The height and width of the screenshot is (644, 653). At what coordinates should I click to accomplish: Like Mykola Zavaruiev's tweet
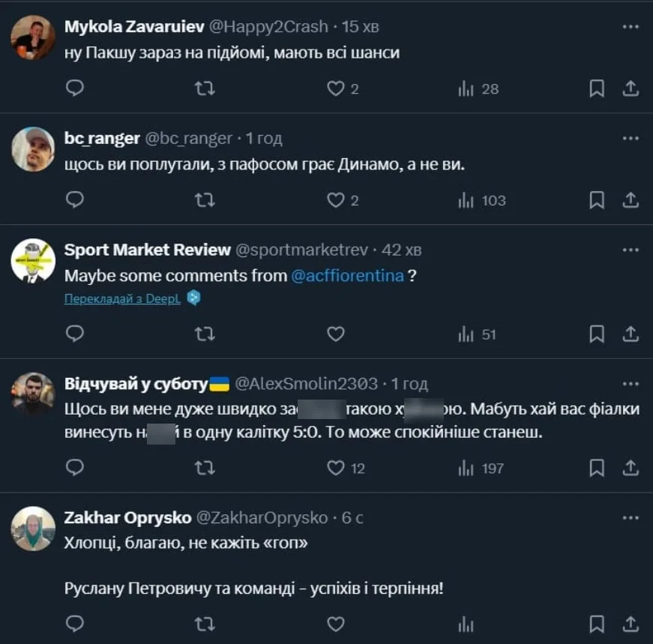pos(335,89)
